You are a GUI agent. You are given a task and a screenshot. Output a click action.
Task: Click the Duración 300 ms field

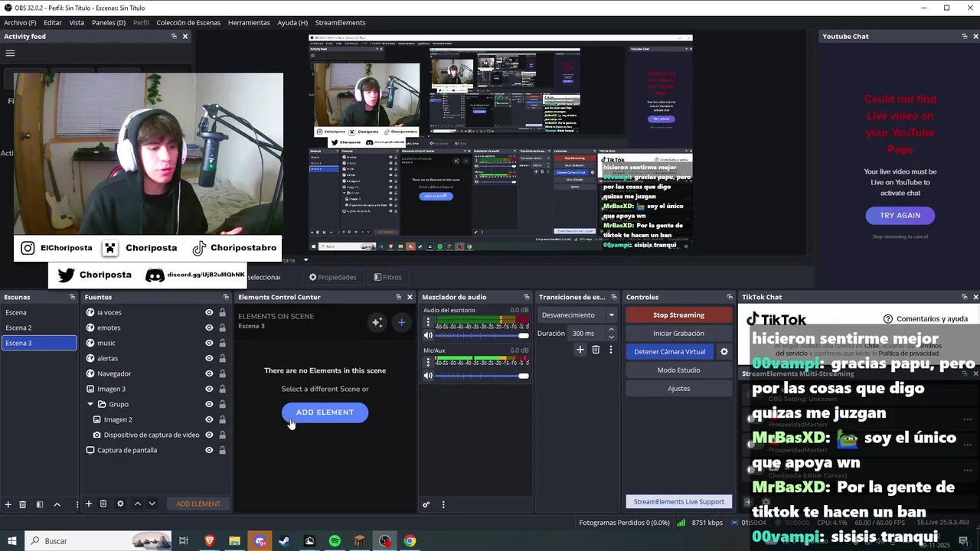(587, 333)
